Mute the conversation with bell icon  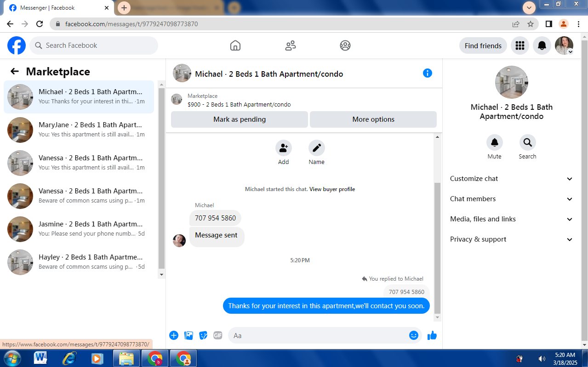click(x=495, y=142)
